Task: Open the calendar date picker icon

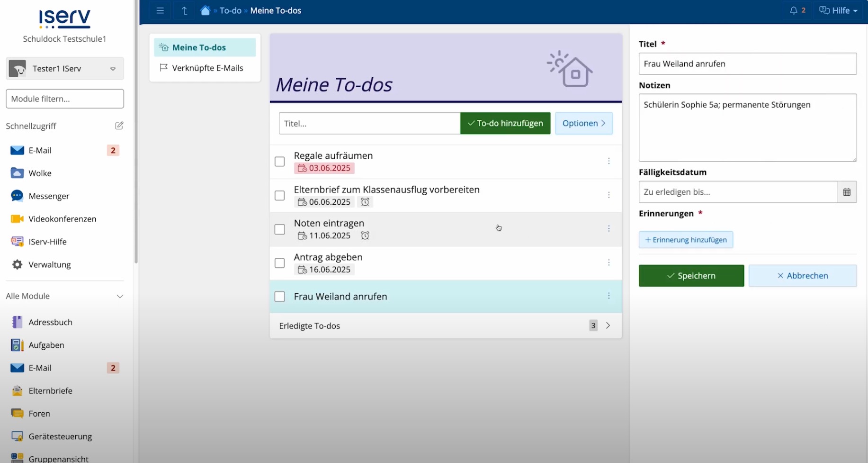Action: [847, 192]
